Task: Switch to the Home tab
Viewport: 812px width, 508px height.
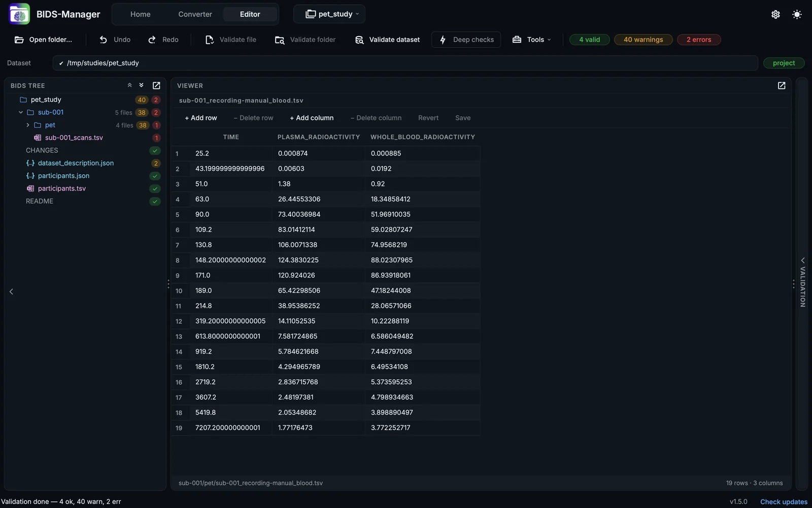Action: pyautogui.click(x=140, y=14)
